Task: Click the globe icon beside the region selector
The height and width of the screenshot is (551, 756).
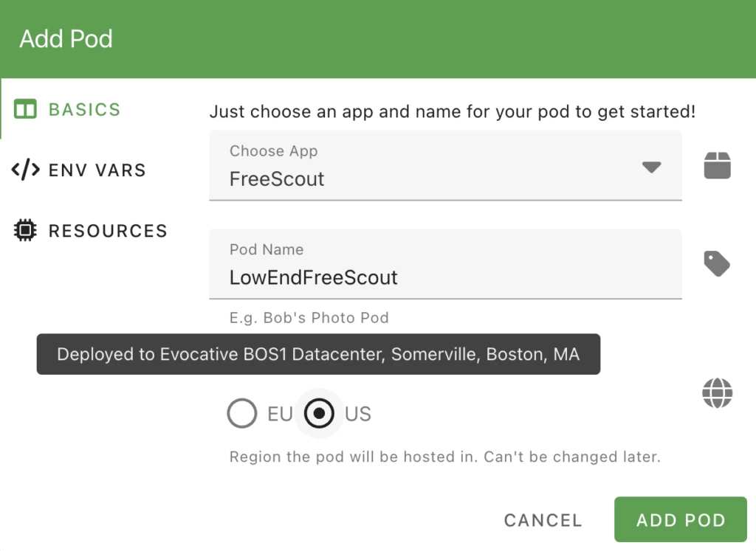Action: pos(717,393)
